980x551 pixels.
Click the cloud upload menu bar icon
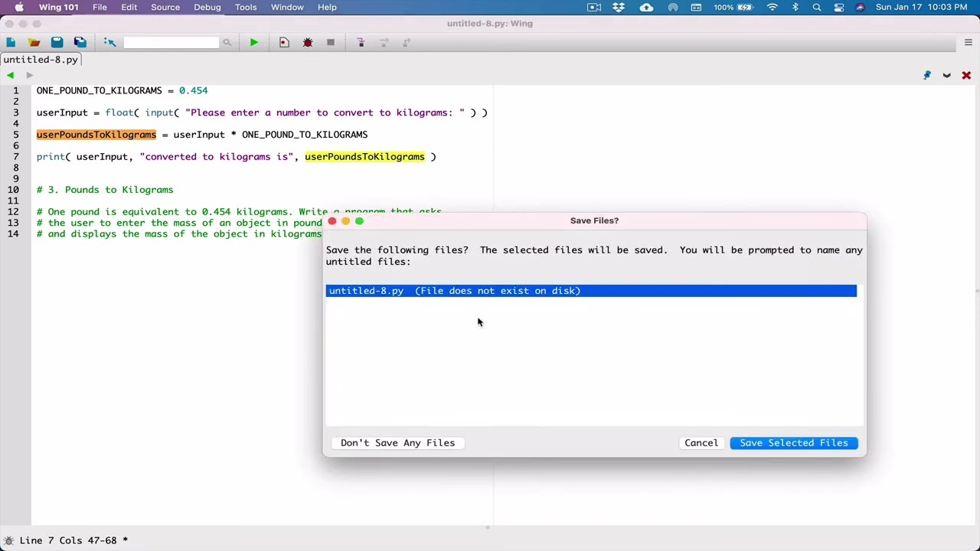point(646,7)
